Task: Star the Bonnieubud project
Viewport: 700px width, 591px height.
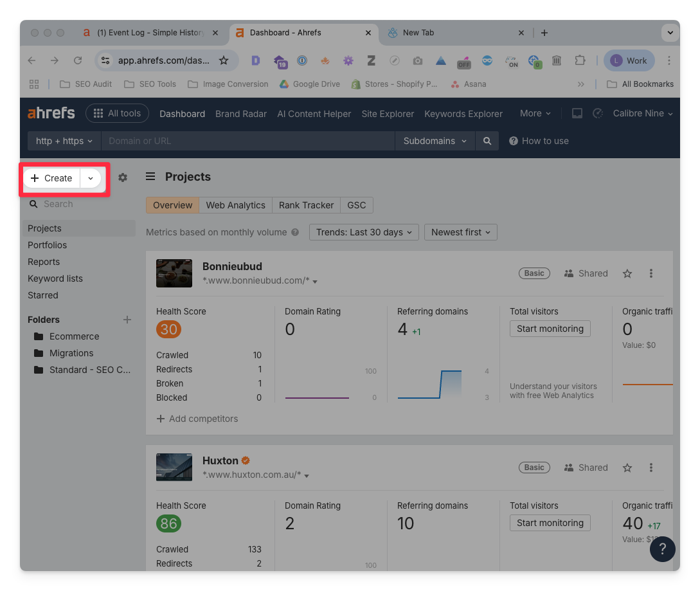Action: tap(627, 273)
